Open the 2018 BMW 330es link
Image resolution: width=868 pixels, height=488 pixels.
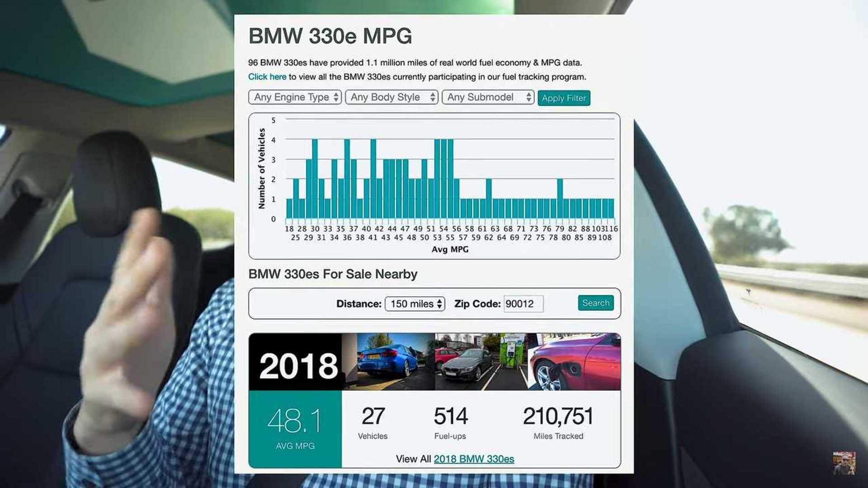tap(473, 459)
